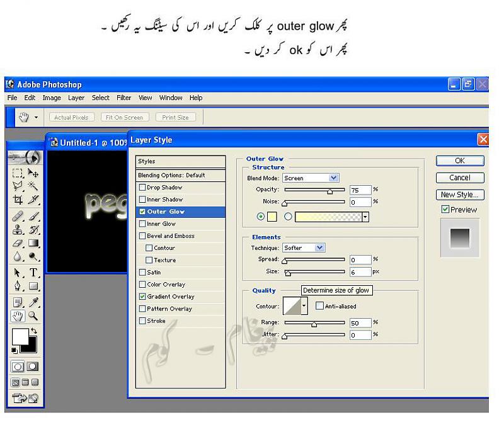Viewport: 504px width, 437px height.
Task: Click the Opacity value field
Action: coord(359,190)
